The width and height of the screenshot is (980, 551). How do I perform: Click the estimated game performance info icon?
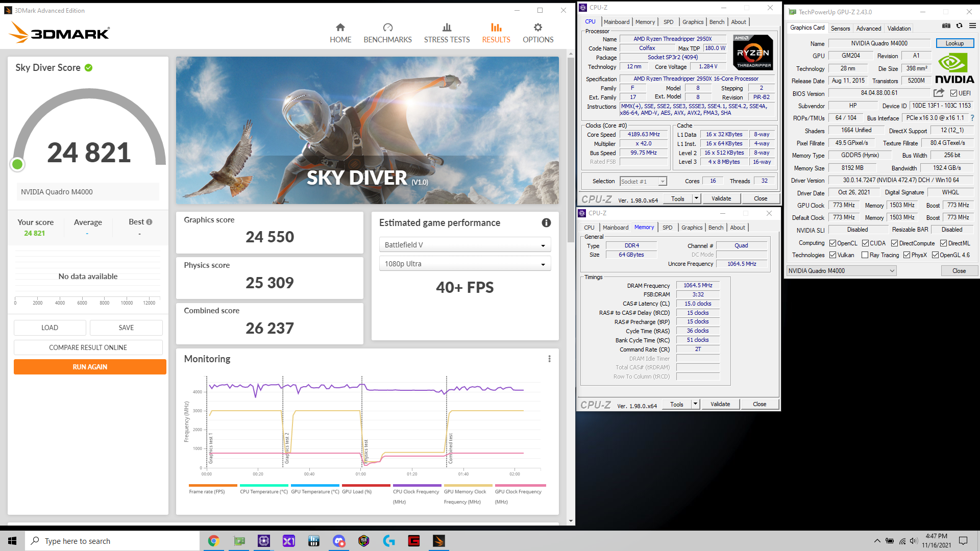point(546,223)
